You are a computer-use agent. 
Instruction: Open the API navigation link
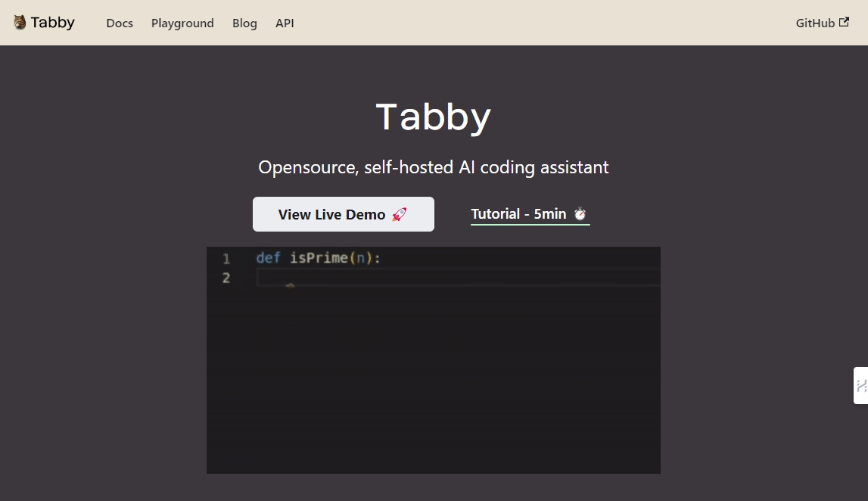click(x=285, y=23)
